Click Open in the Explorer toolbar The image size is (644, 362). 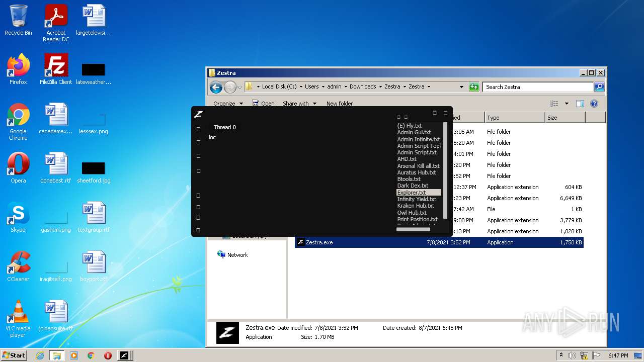pos(263,104)
